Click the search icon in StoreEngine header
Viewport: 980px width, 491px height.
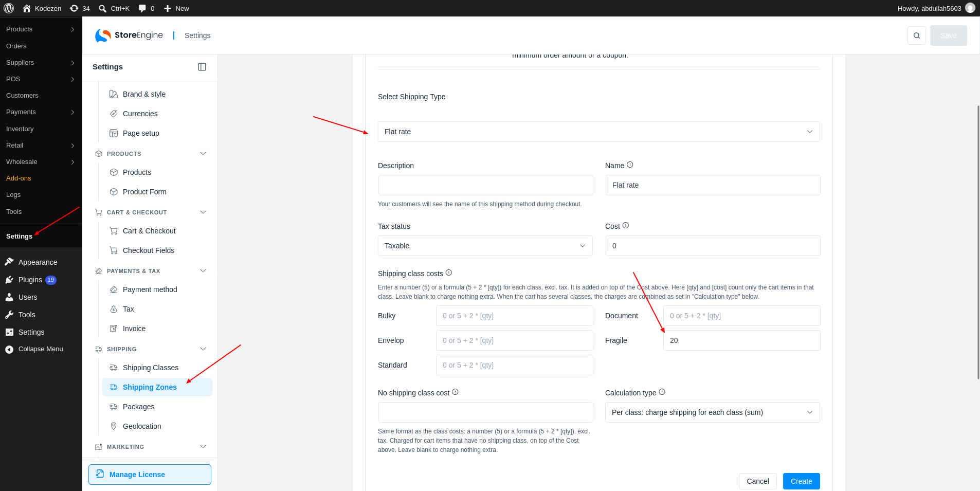[x=916, y=35]
